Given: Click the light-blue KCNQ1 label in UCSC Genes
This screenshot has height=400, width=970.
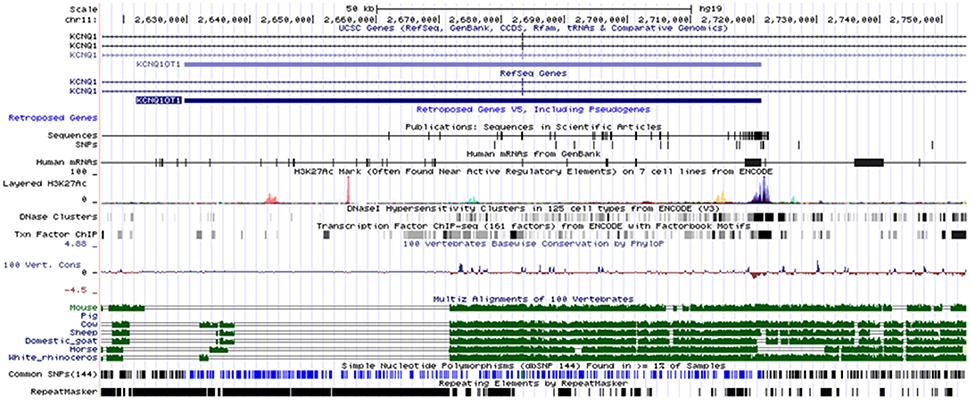Looking at the screenshot, I should 82,55.
